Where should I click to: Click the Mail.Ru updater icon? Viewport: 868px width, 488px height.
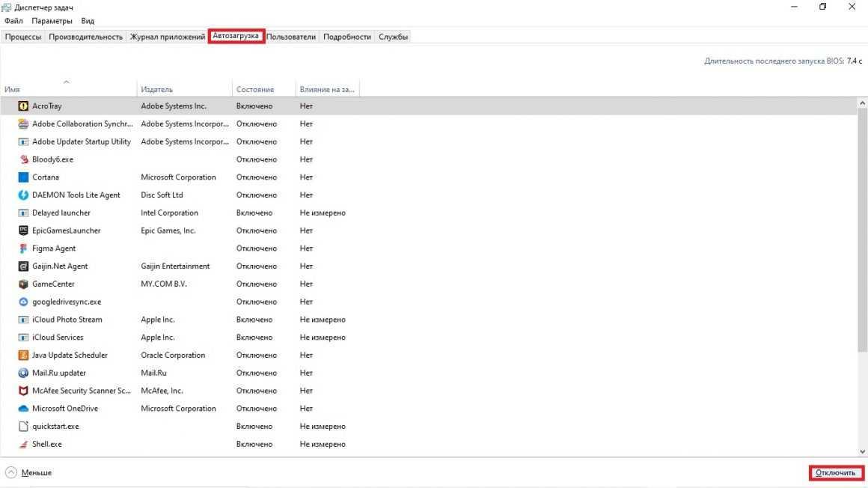pyautogui.click(x=23, y=373)
